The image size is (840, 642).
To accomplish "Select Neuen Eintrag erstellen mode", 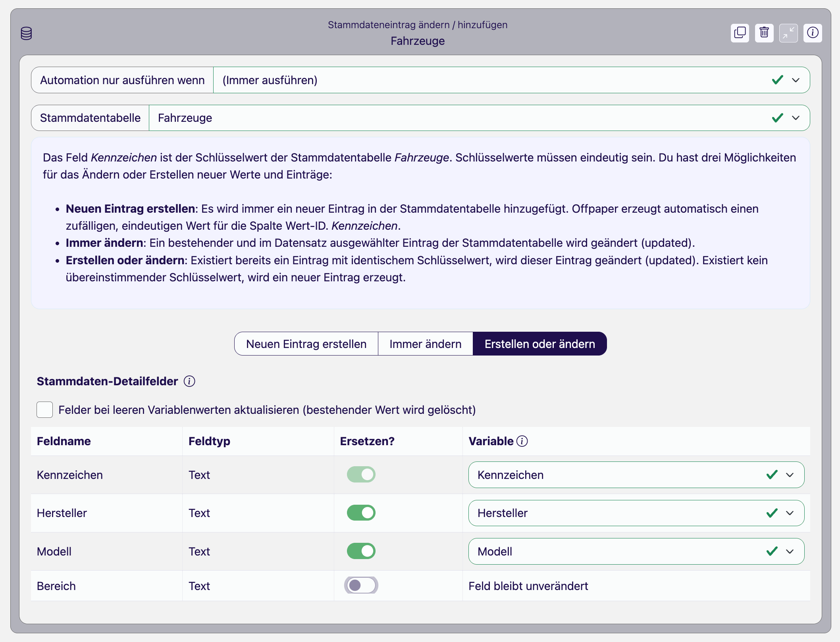I will (306, 344).
